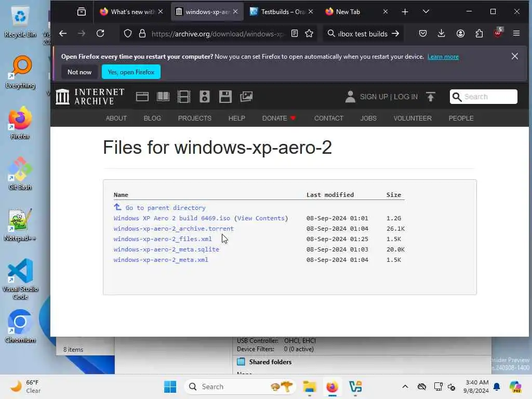Viewport: 532px width, 399px height.
Task: Open the Images icon in Archive navbar
Action: coord(246,97)
